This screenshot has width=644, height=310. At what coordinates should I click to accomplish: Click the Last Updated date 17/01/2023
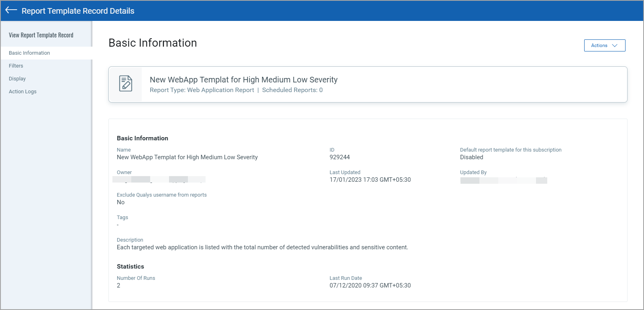pos(370,180)
